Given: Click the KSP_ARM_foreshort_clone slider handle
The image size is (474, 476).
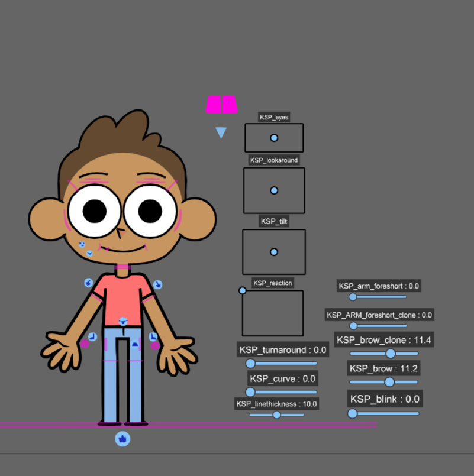Looking at the screenshot, I should click(353, 326).
